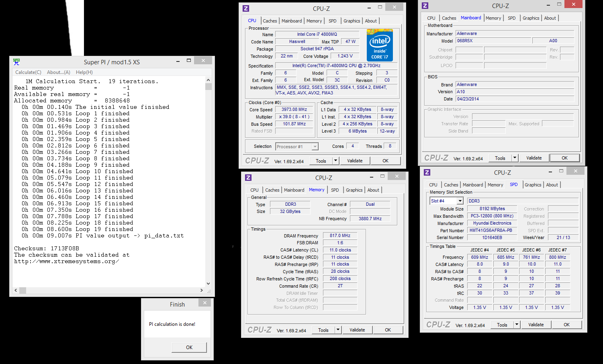The height and width of the screenshot is (364, 603).
Task: Click the scroll-down arrow in Super PI
Action: click(208, 283)
